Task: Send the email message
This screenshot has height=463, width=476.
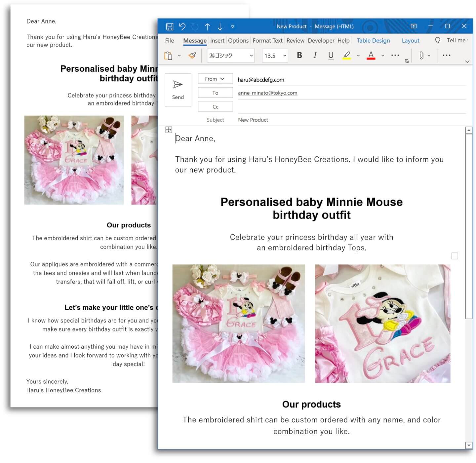Action: coord(178,90)
